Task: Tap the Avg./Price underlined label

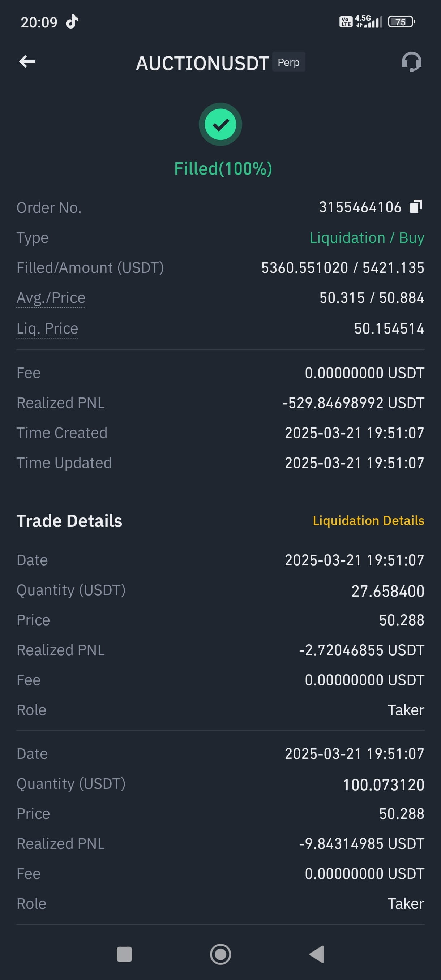Action: click(51, 298)
